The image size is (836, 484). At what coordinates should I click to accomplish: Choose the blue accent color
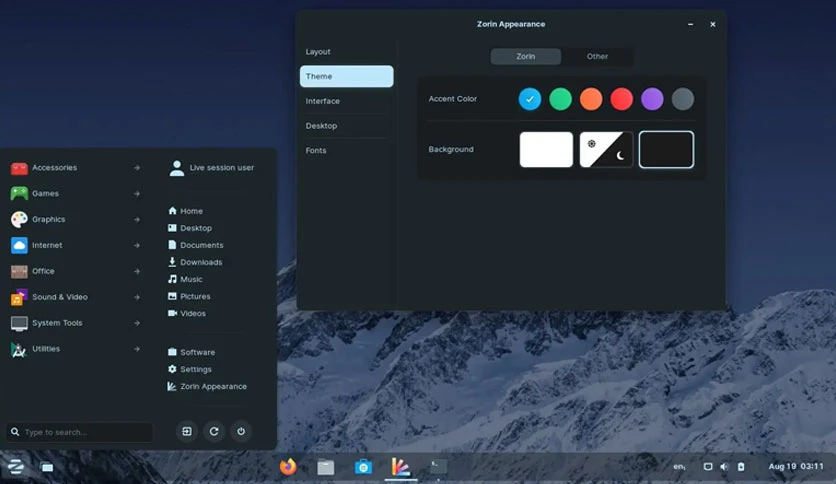point(529,99)
